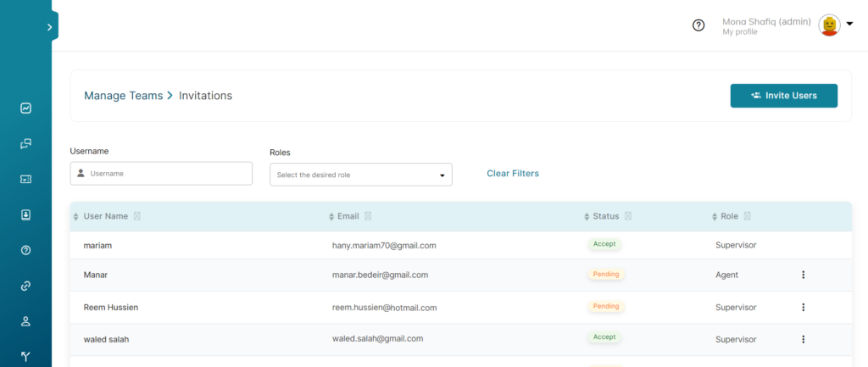
Task: Open the profile dropdown arrow beside avatar
Action: point(849,24)
